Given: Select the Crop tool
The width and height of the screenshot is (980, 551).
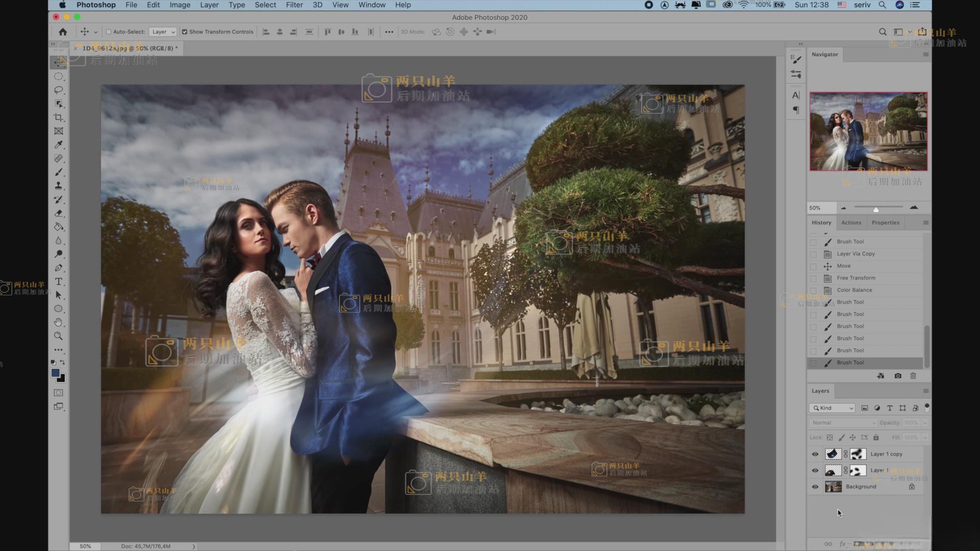Looking at the screenshot, I should click(59, 117).
